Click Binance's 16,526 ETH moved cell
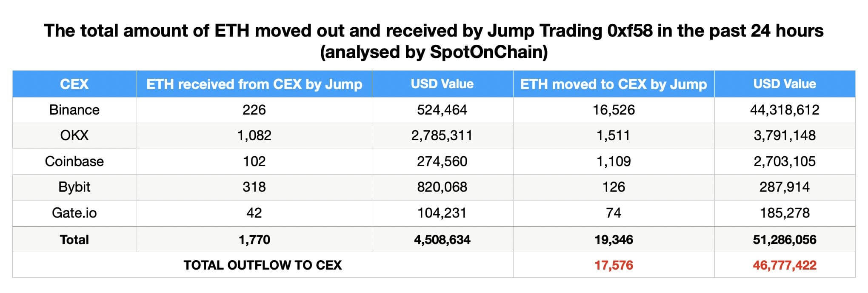 point(614,110)
